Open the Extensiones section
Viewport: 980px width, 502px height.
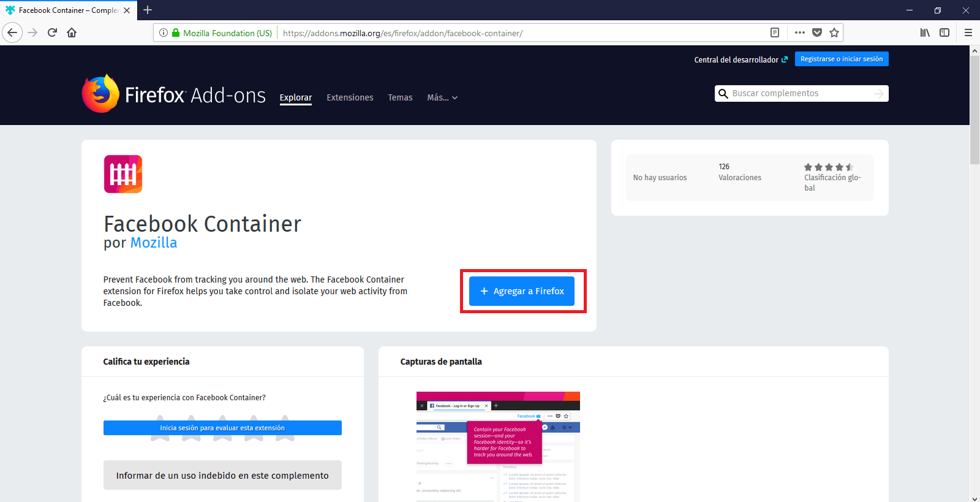click(350, 97)
